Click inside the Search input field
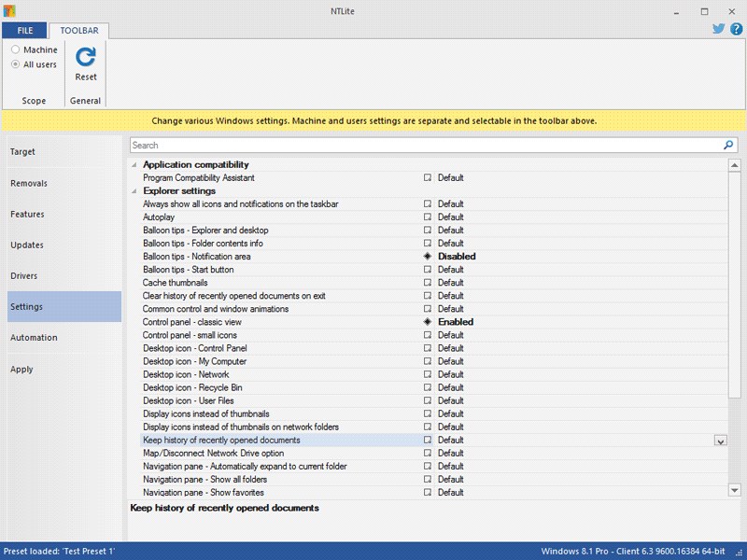This screenshot has width=747, height=560. (x=420, y=146)
